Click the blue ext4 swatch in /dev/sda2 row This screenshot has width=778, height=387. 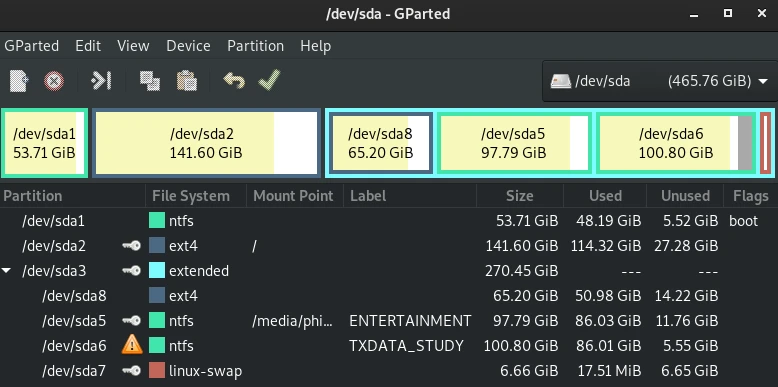pyautogui.click(x=157, y=246)
